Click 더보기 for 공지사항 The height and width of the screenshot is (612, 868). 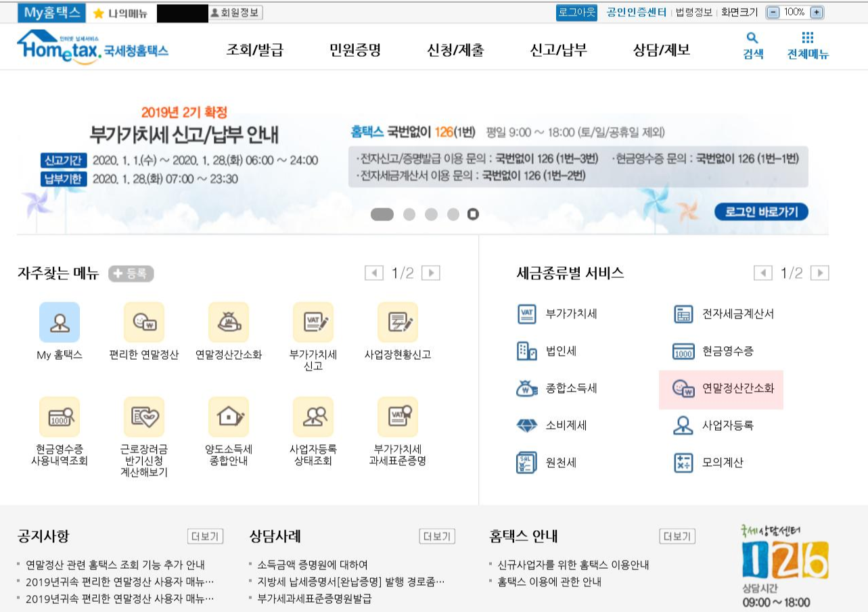pyautogui.click(x=205, y=536)
